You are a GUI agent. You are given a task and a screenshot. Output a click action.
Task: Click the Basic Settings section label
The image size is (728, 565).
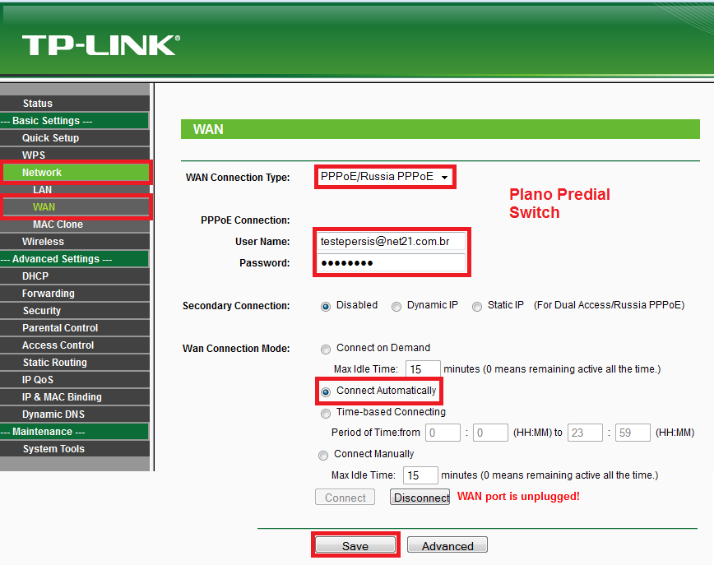tap(74, 121)
